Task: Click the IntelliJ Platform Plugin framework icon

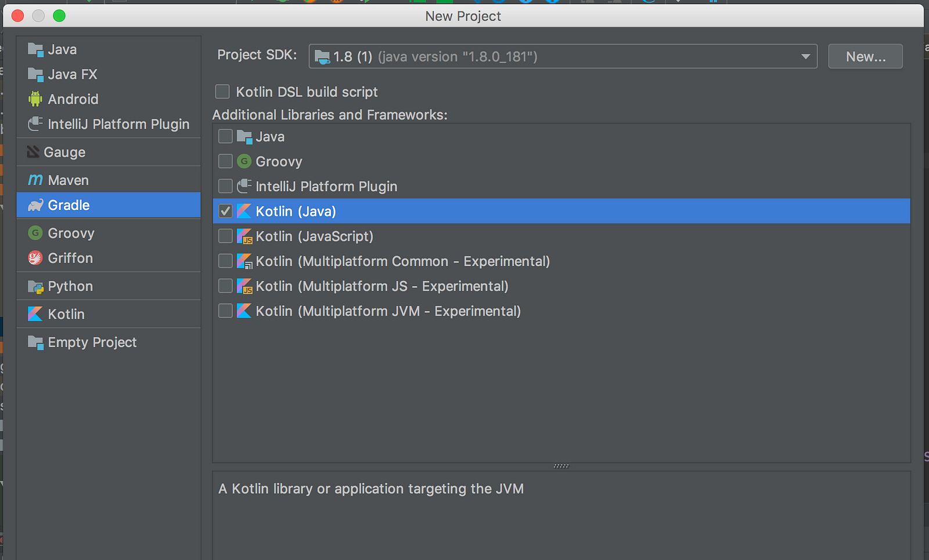Action: [x=244, y=186]
